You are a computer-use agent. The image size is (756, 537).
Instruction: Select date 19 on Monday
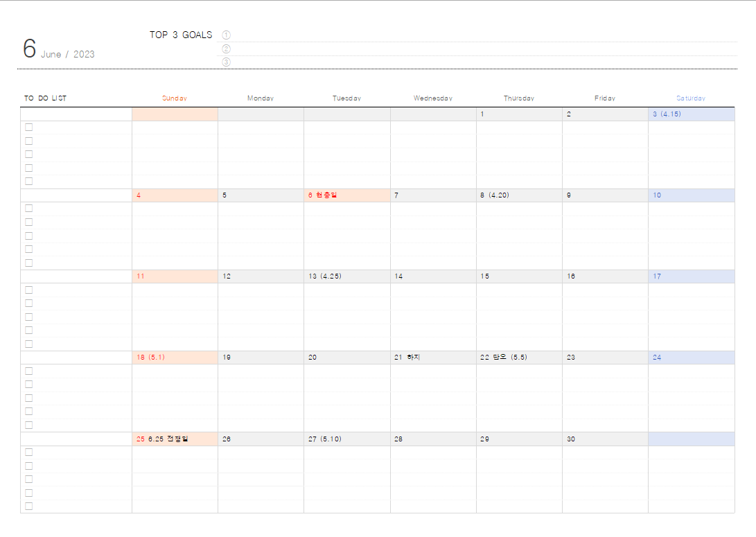pyautogui.click(x=261, y=358)
